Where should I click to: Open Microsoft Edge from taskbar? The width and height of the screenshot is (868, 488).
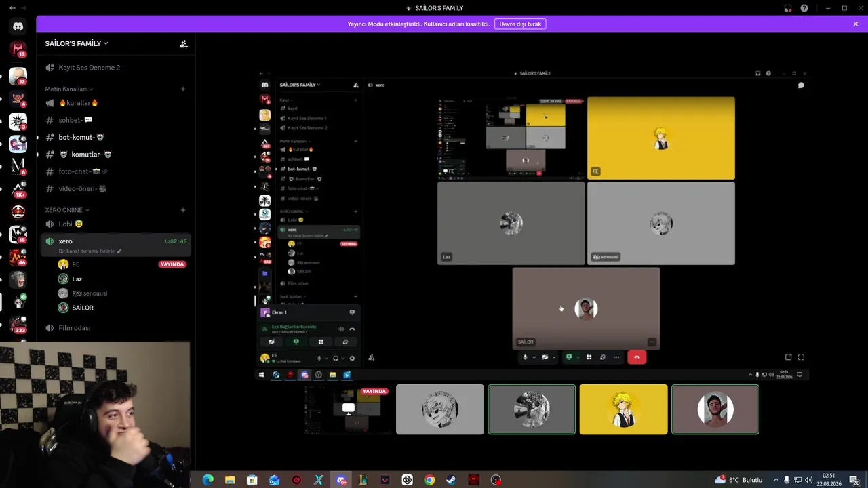[208, 480]
